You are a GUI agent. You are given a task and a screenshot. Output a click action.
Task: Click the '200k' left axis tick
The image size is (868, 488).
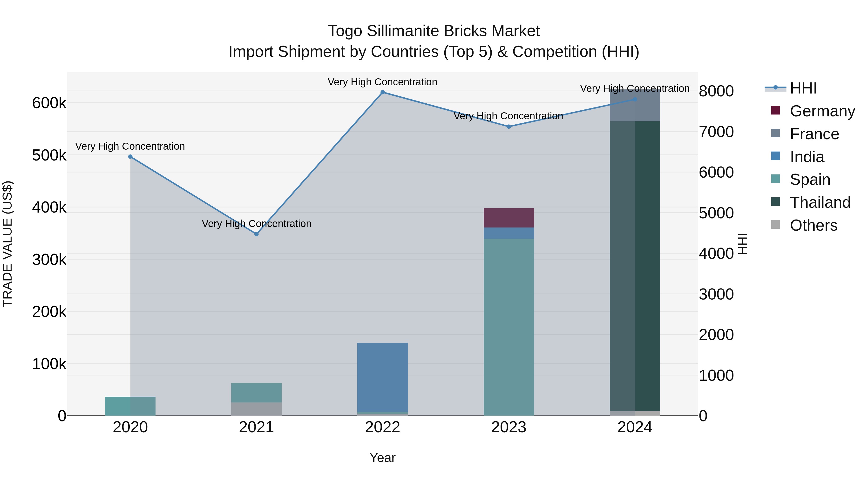49,312
